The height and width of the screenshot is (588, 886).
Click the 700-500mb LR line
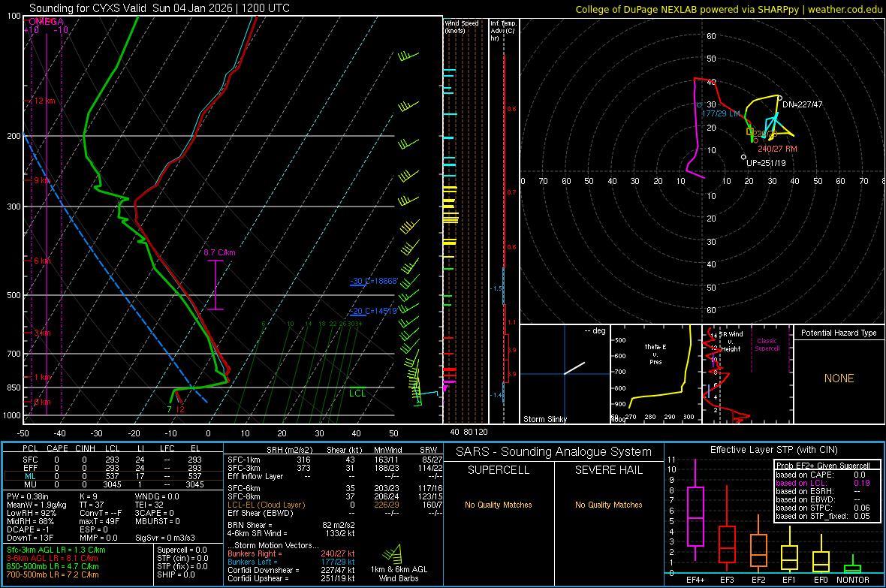click(52, 574)
